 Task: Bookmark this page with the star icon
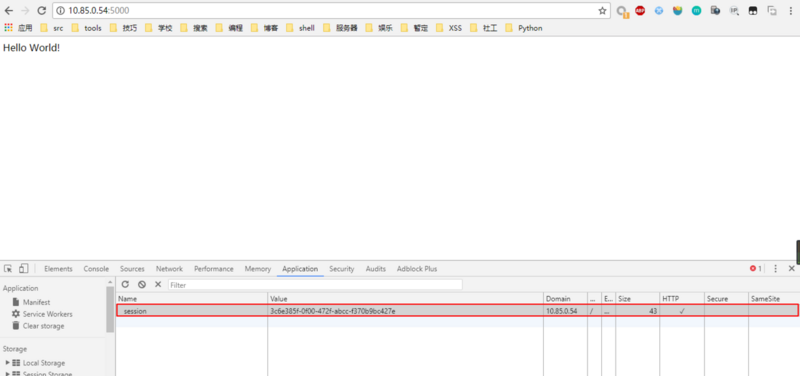tap(602, 11)
